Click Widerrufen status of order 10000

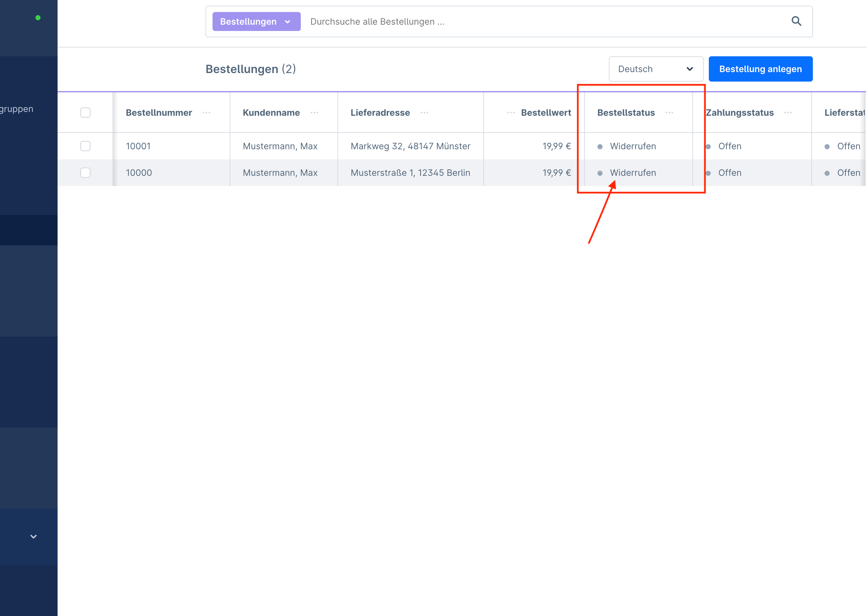[x=632, y=173]
